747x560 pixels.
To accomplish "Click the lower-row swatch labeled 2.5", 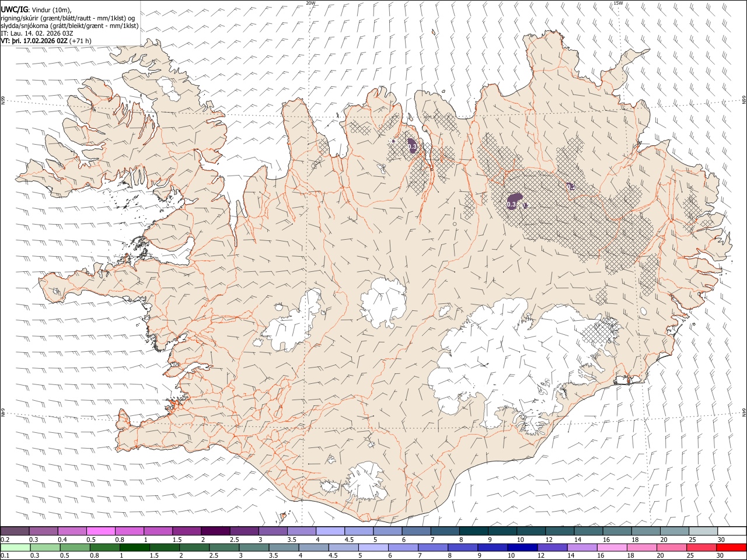I will [224, 547].
